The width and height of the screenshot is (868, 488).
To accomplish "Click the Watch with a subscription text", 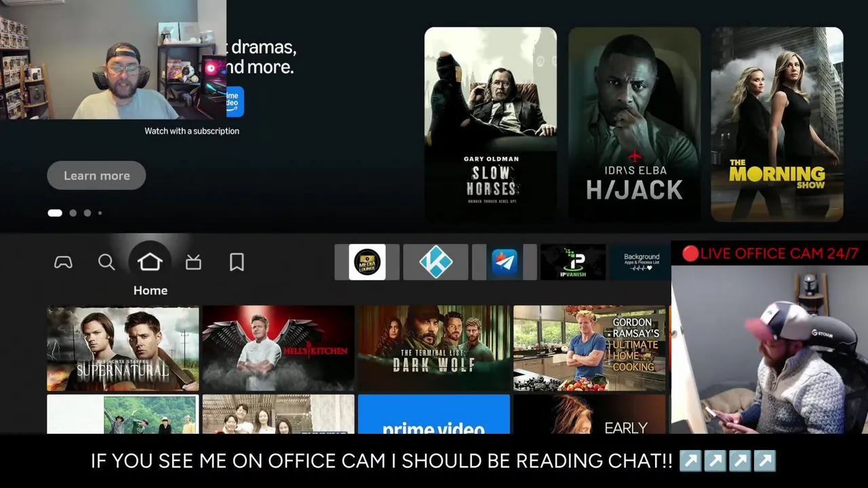I will click(192, 131).
